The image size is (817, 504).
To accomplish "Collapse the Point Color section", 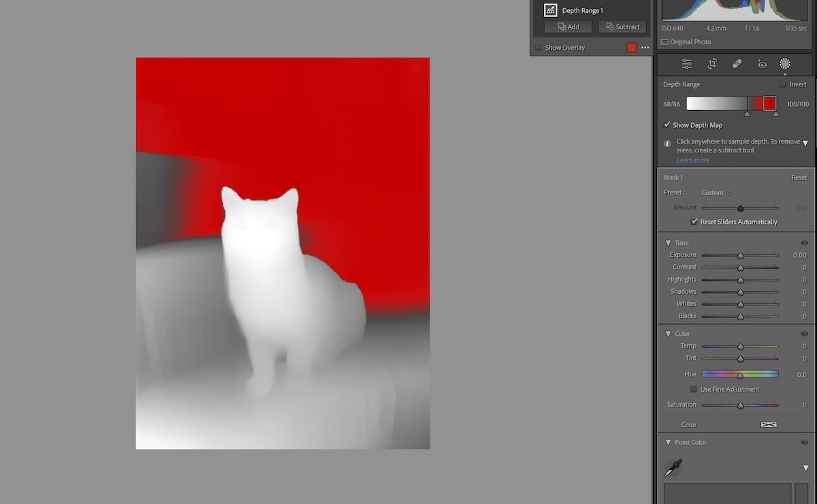I will pos(668,442).
